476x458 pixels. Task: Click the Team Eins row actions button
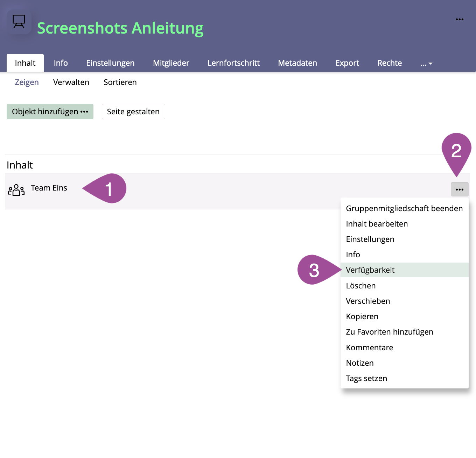tap(459, 189)
